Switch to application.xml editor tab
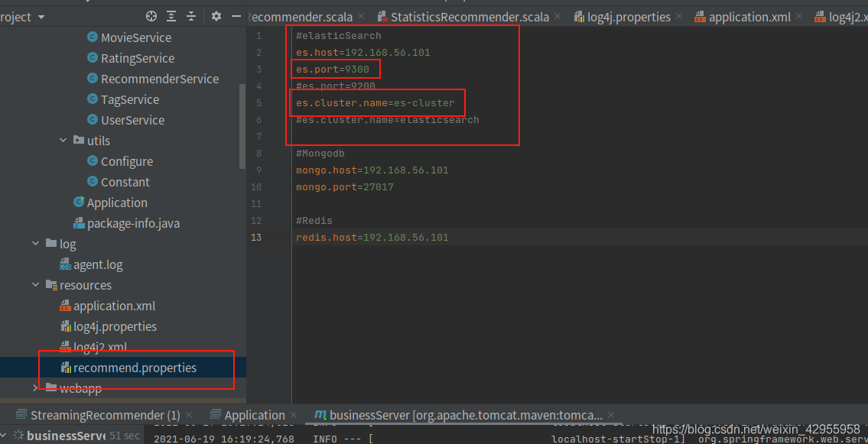The width and height of the screenshot is (868, 444). (749, 17)
